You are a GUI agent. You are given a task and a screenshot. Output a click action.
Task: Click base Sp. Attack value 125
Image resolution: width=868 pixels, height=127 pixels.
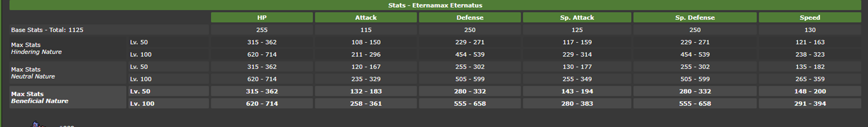coord(577,30)
